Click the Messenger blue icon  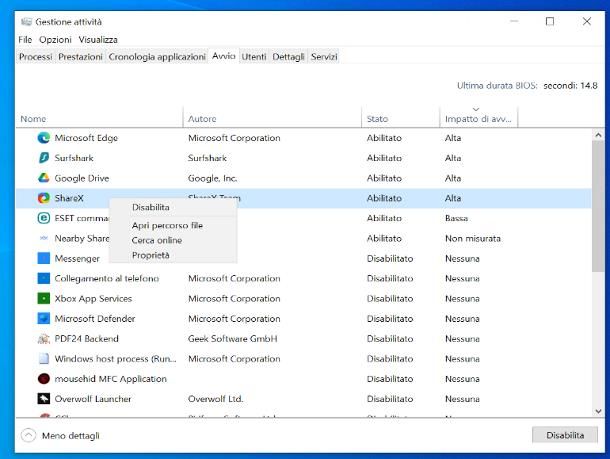pos(44,258)
